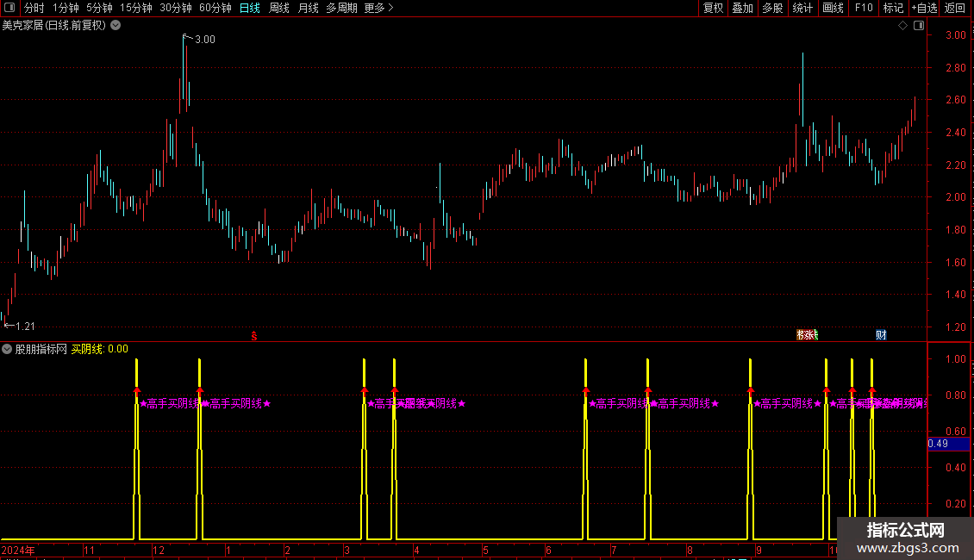
Task: Click the 美克家居(日线,前复权) chart title
Action: click(x=54, y=26)
